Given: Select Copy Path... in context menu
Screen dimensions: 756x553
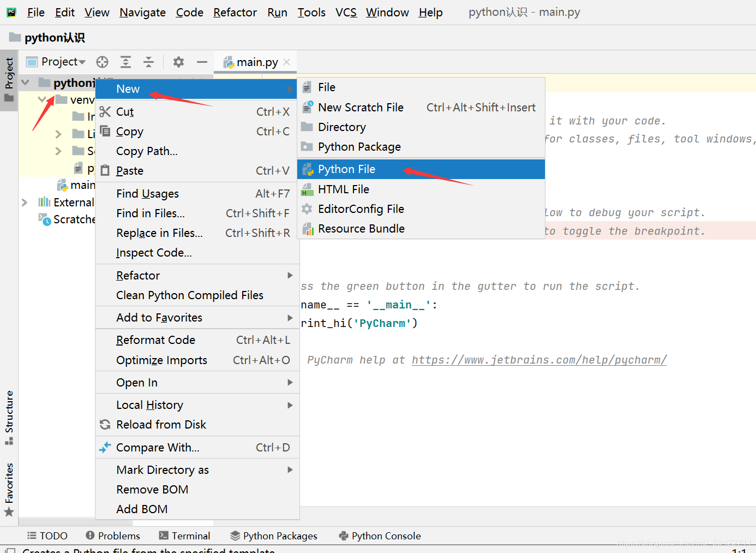Looking at the screenshot, I should click(197, 151).
